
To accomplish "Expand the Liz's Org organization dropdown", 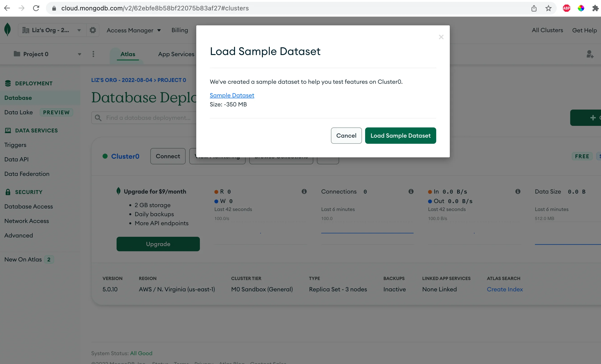I will click(x=52, y=30).
